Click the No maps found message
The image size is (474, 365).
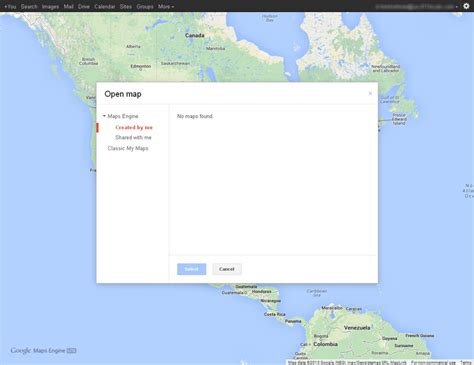click(x=195, y=116)
